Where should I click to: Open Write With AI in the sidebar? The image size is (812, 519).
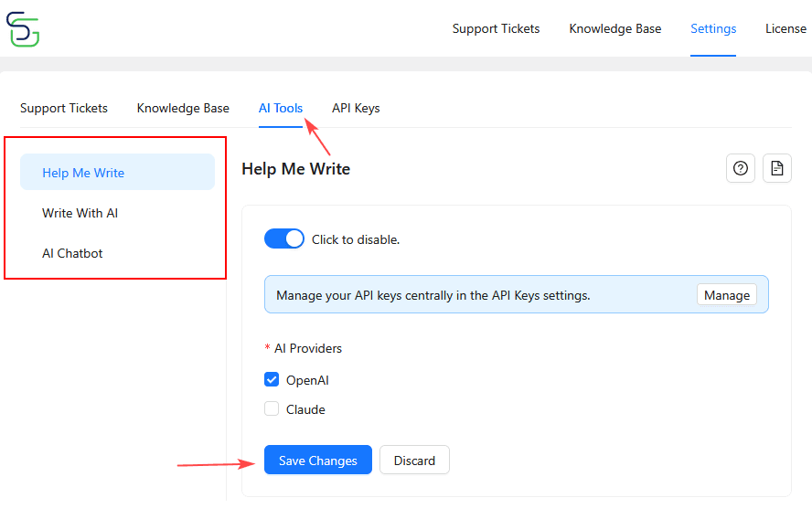[x=80, y=213]
